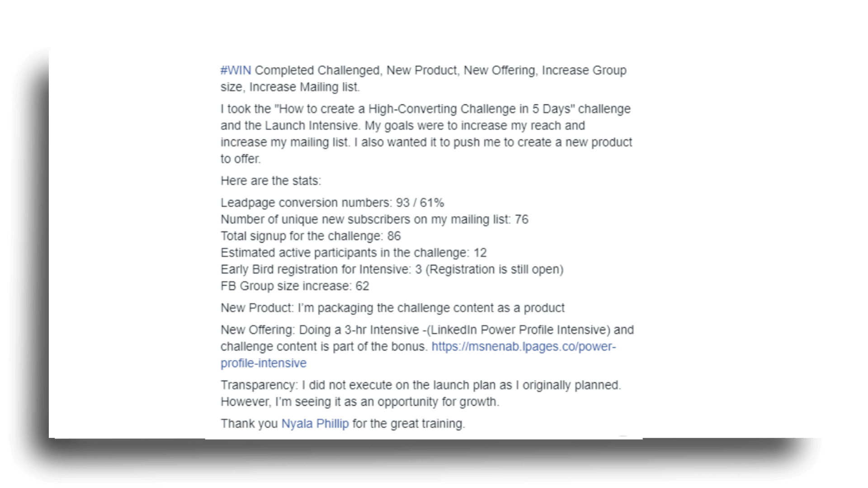Click 'and the Launch Intensive' sentence line

[x=403, y=126]
